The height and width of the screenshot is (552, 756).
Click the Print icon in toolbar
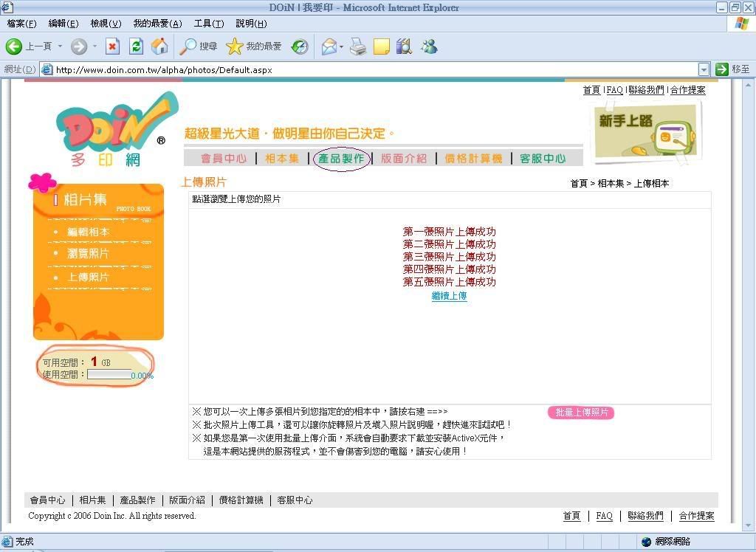[x=358, y=46]
